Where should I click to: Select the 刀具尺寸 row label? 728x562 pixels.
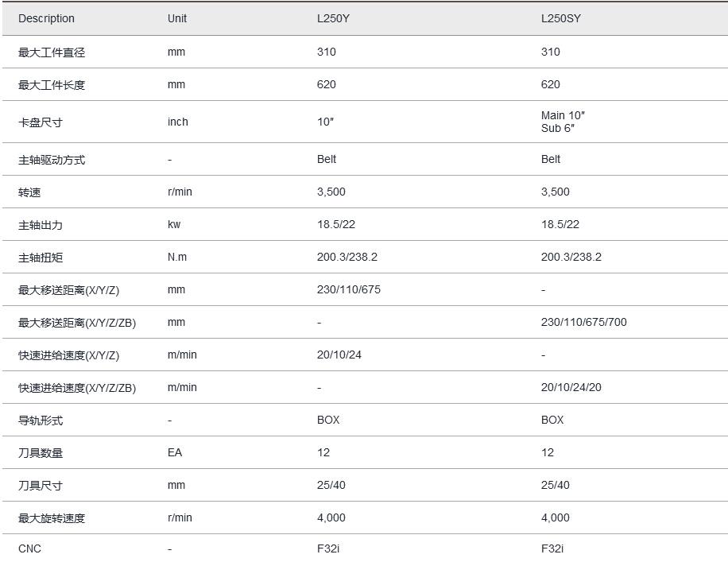pyautogui.click(x=41, y=486)
